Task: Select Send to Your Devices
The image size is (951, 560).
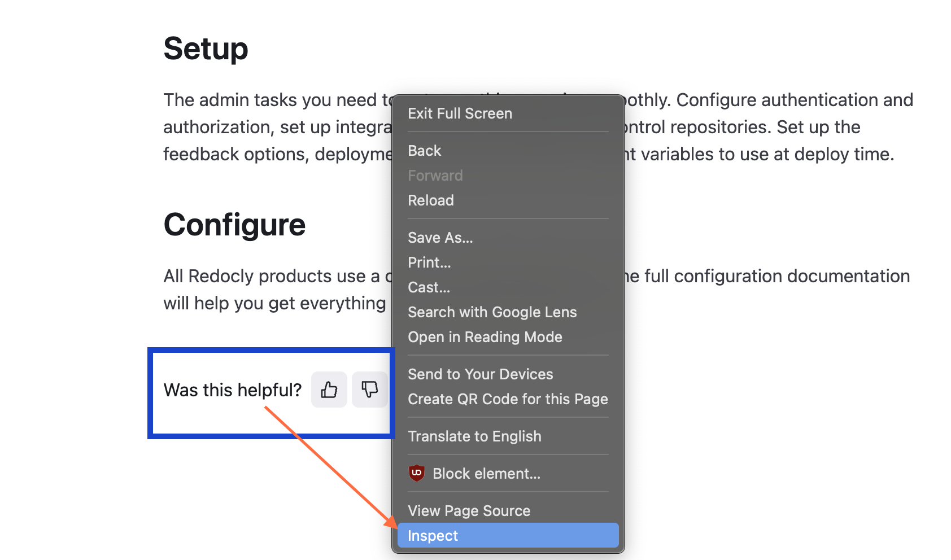Action: tap(508, 374)
